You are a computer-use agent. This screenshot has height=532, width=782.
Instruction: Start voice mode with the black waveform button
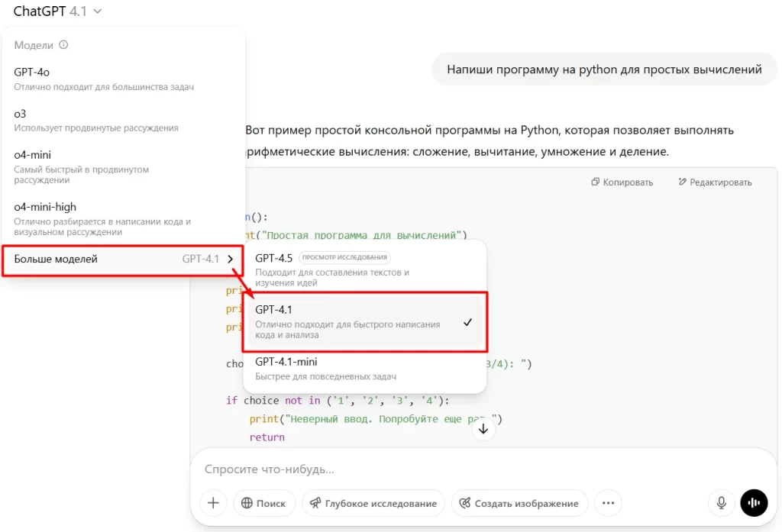click(754, 503)
